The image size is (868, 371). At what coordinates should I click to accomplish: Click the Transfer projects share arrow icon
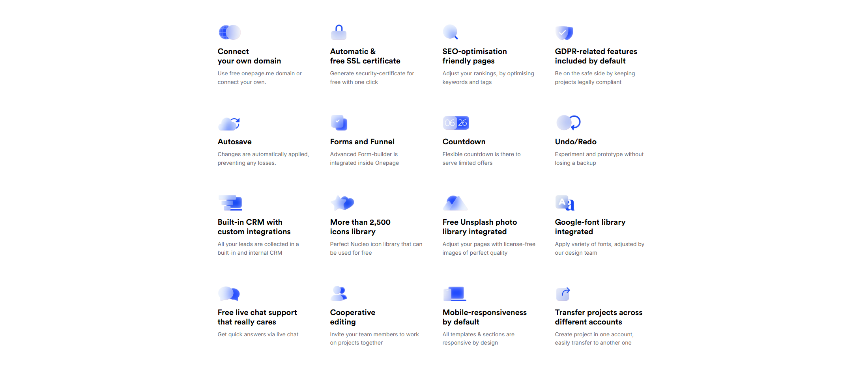[x=563, y=294]
